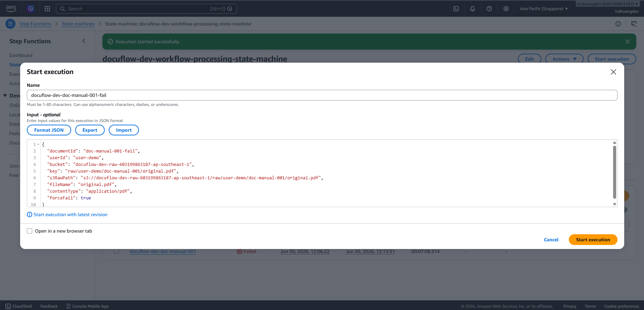644x310 pixels.
Task: Click the Format JSON button
Action: click(49, 130)
